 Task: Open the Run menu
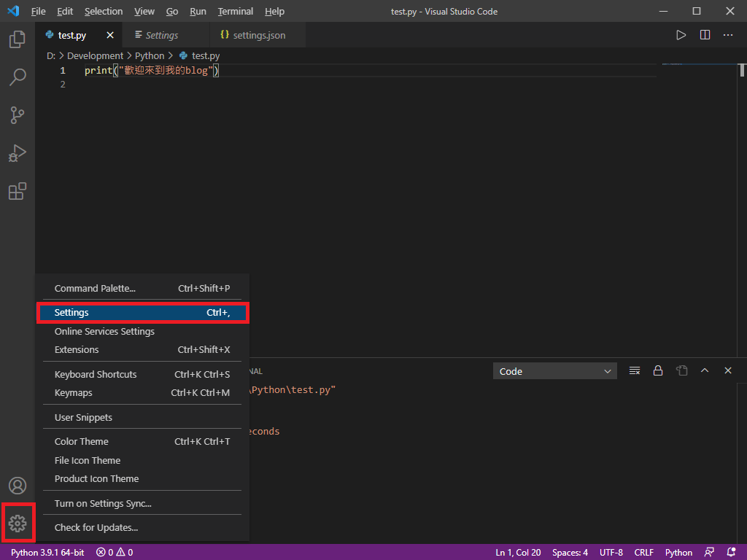coord(198,12)
